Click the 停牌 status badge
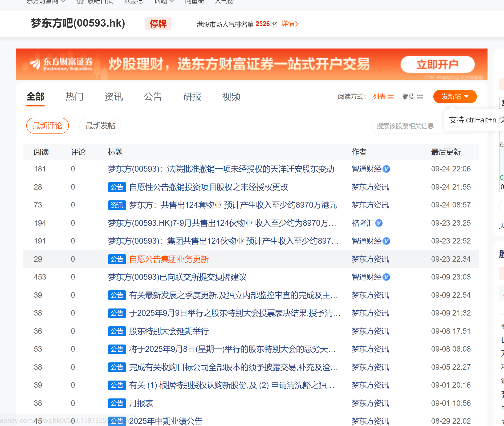Image resolution: width=504 pixels, height=426 pixels. coord(158,24)
